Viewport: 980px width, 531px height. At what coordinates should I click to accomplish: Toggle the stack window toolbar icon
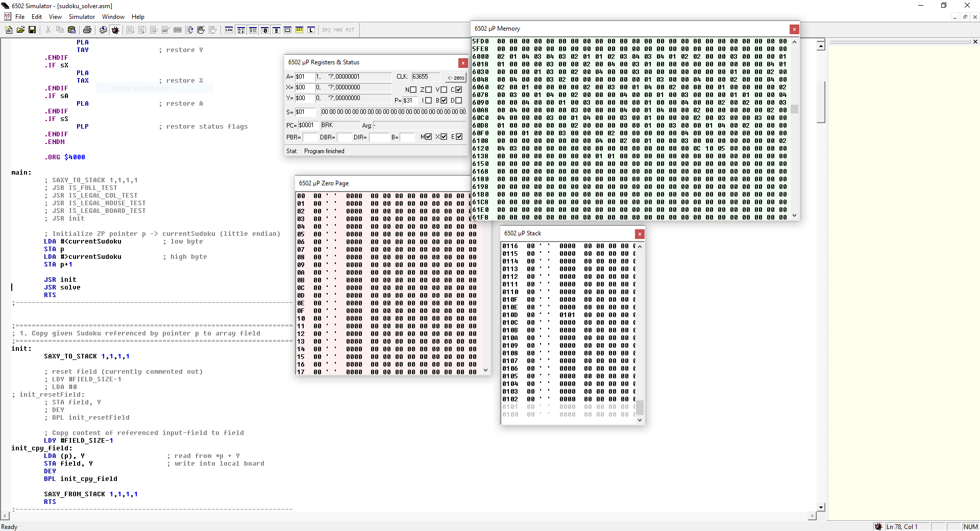(x=276, y=30)
